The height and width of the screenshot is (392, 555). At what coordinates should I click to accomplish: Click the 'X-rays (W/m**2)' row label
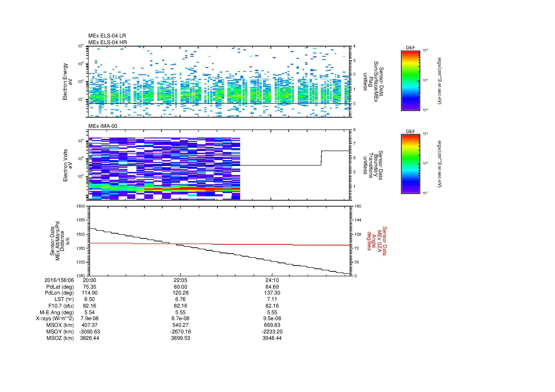(55, 318)
